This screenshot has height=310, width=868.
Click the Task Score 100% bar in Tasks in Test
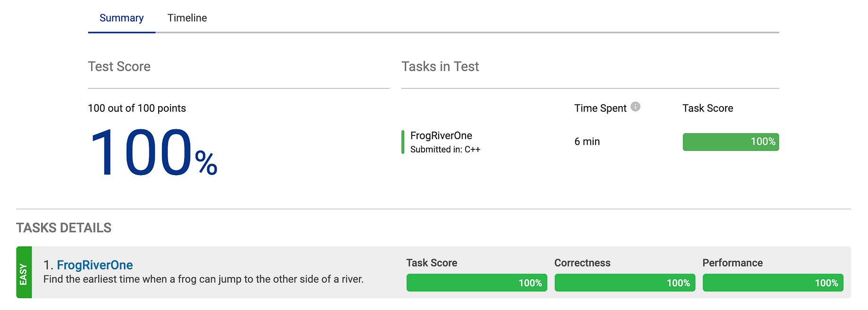(x=731, y=142)
